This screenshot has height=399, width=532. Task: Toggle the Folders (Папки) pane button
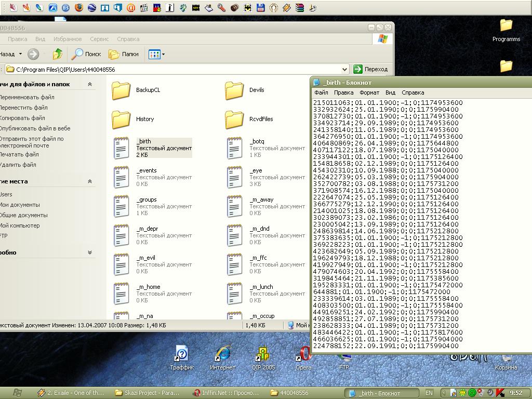pos(124,54)
